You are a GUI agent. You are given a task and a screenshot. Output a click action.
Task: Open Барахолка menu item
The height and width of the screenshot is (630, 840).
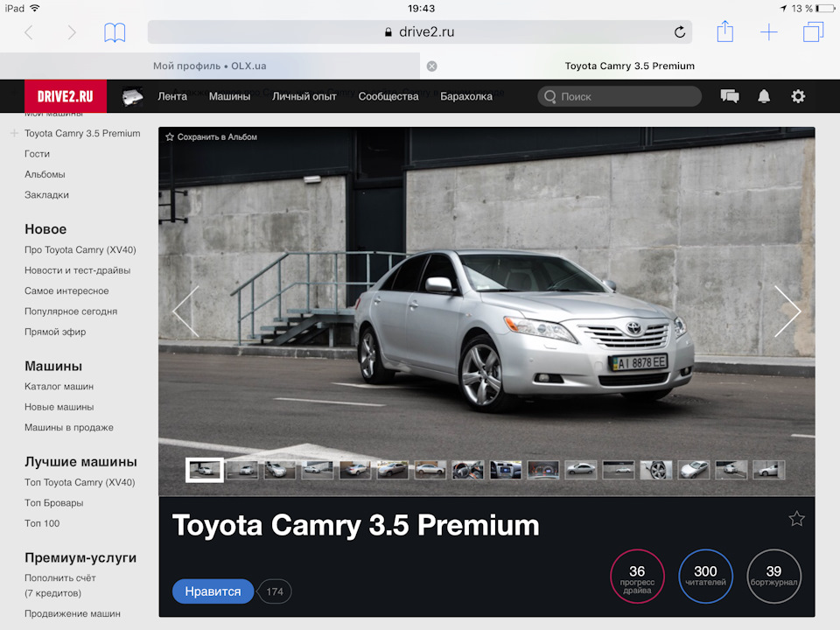pos(466,96)
